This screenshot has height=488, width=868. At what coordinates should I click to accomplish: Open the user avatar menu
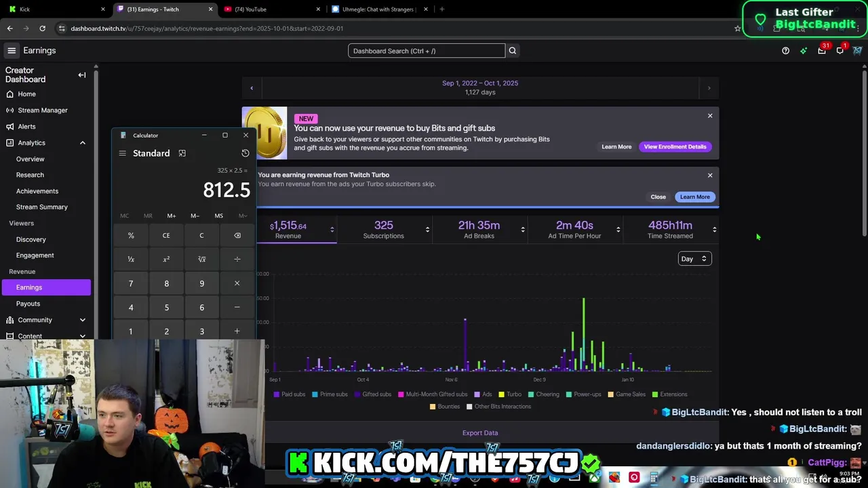point(858,51)
